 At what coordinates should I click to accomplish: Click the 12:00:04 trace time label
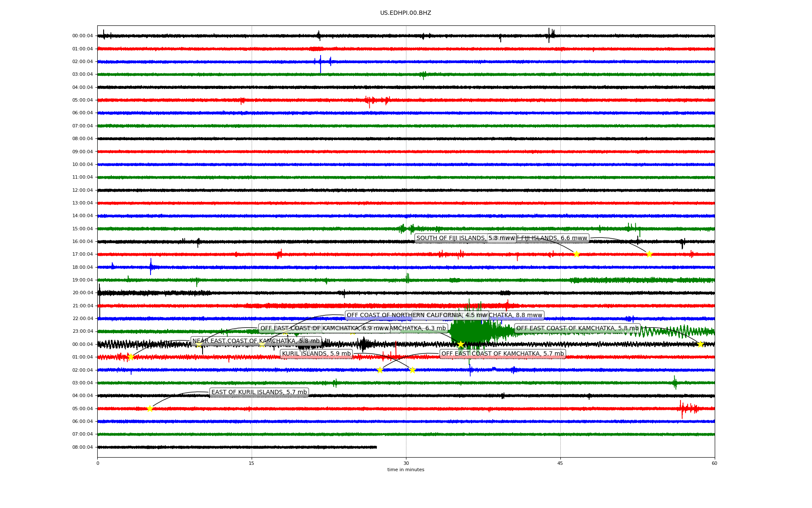click(x=82, y=190)
